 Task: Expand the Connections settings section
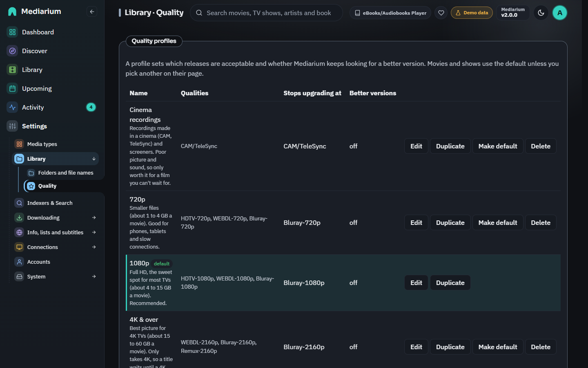click(x=94, y=247)
